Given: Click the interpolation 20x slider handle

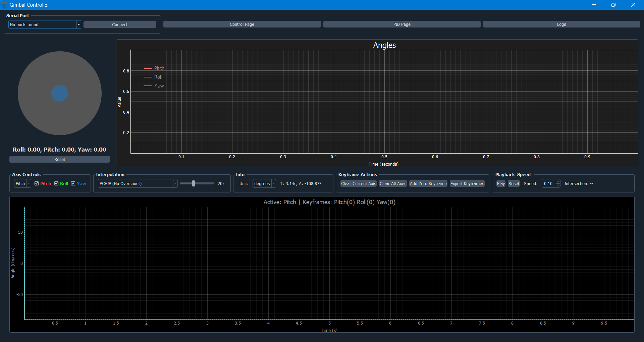Looking at the screenshot, I should [194, 183].
